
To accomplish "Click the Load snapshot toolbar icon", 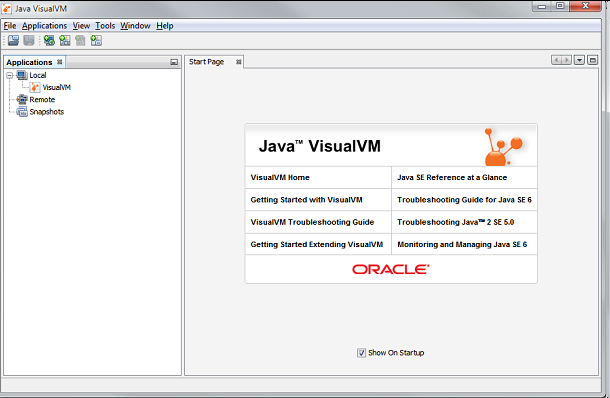I will [x=13, y=40].
